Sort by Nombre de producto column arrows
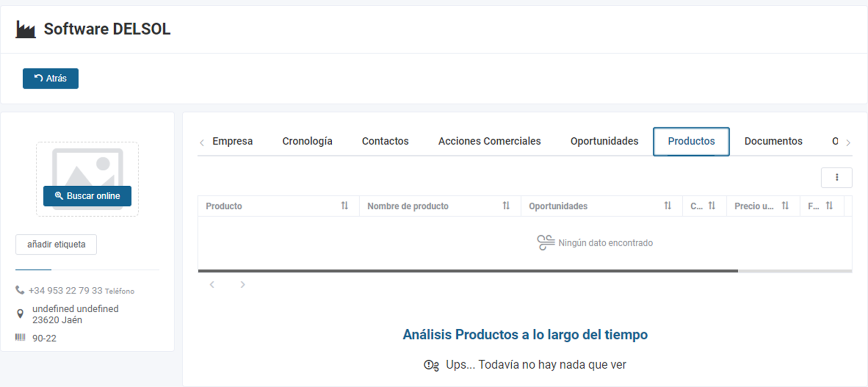Screen dimensions: 868x387 (x=506, y=205)
